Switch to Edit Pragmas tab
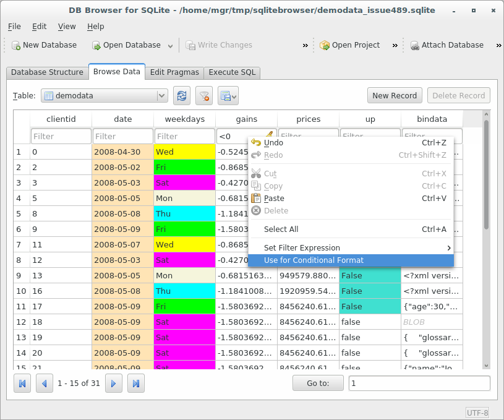This screenshot has height=420, width=504. click(174, 72)
